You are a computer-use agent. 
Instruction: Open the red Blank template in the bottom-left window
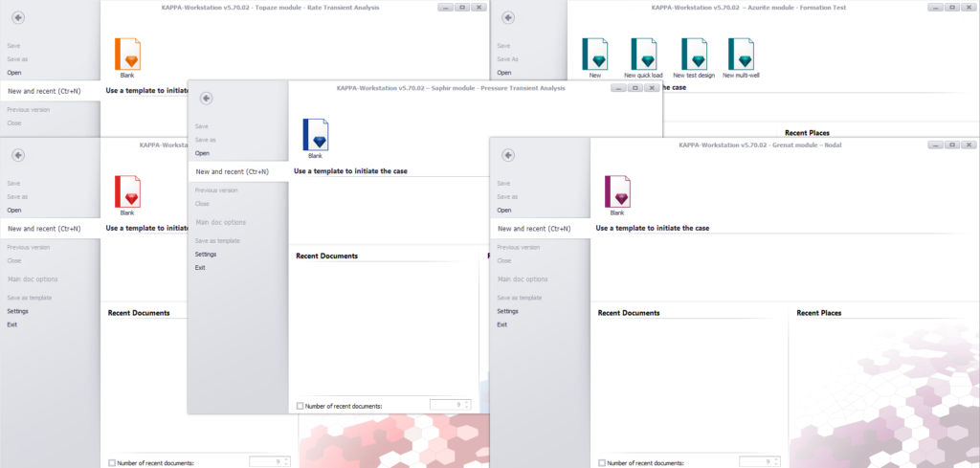point(127,194)
